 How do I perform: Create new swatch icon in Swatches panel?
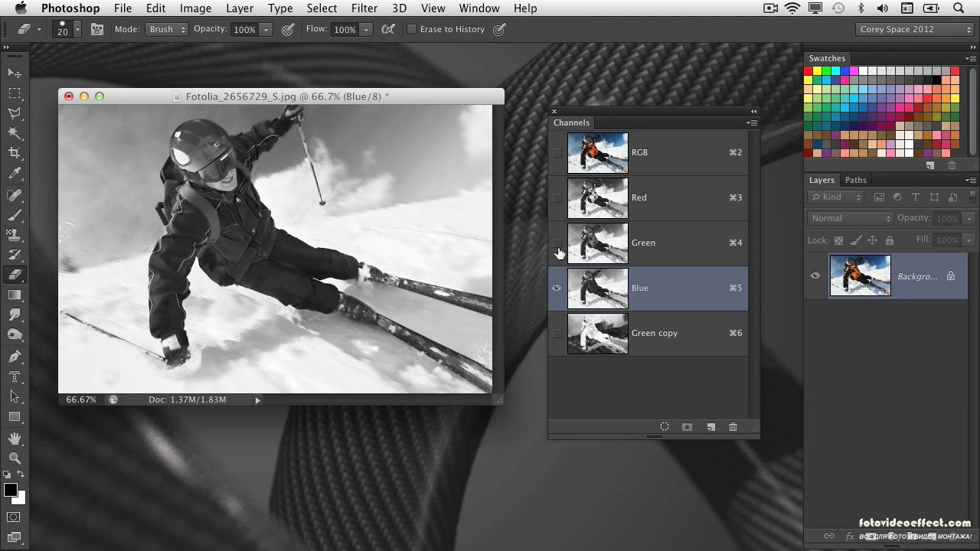[x=930, y=165]
